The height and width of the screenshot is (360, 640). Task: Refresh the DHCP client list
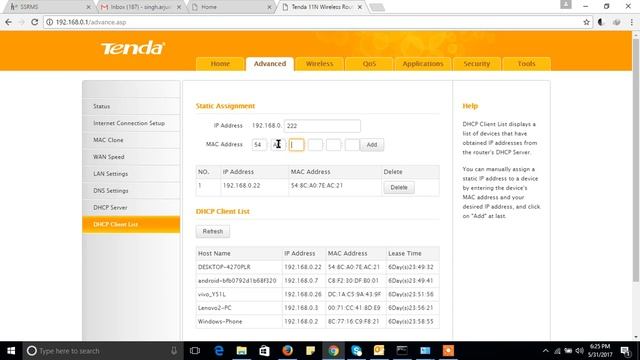click(x=213, y=231)
